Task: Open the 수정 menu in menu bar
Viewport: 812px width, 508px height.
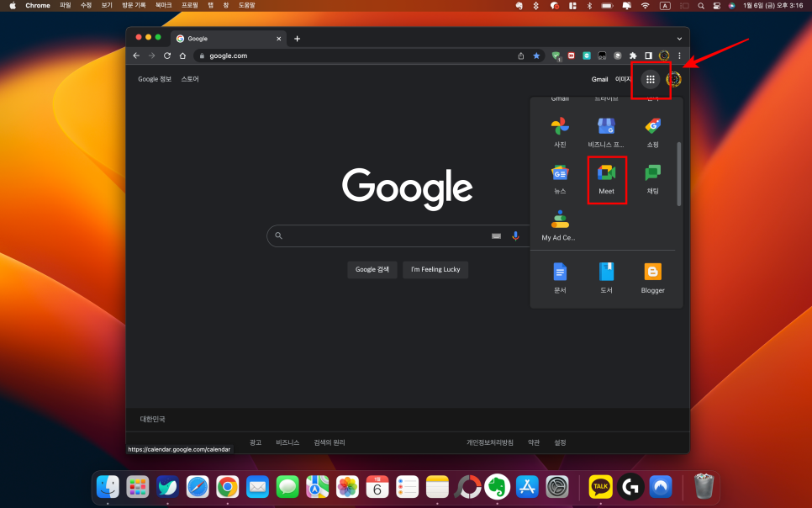Action: click(86, 5)
